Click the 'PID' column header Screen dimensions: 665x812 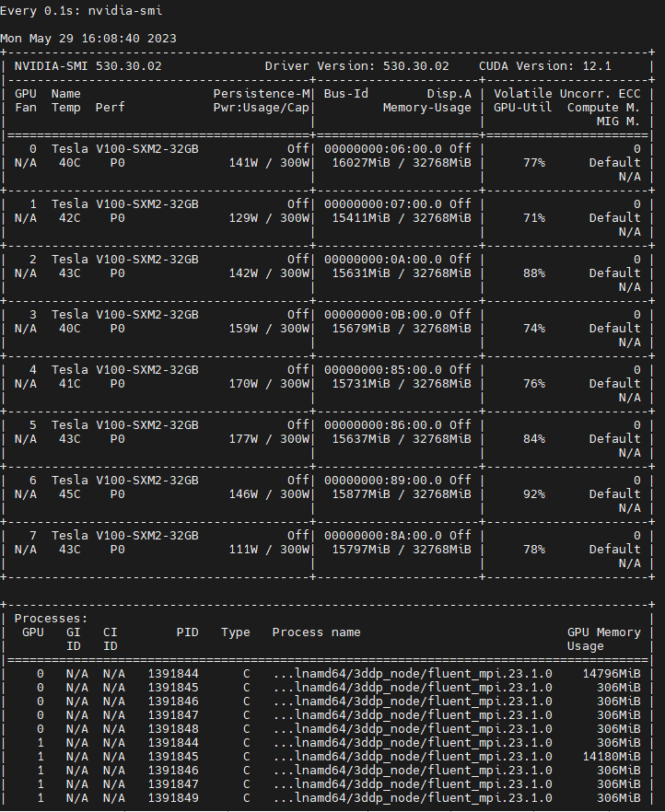pos(188,632)
